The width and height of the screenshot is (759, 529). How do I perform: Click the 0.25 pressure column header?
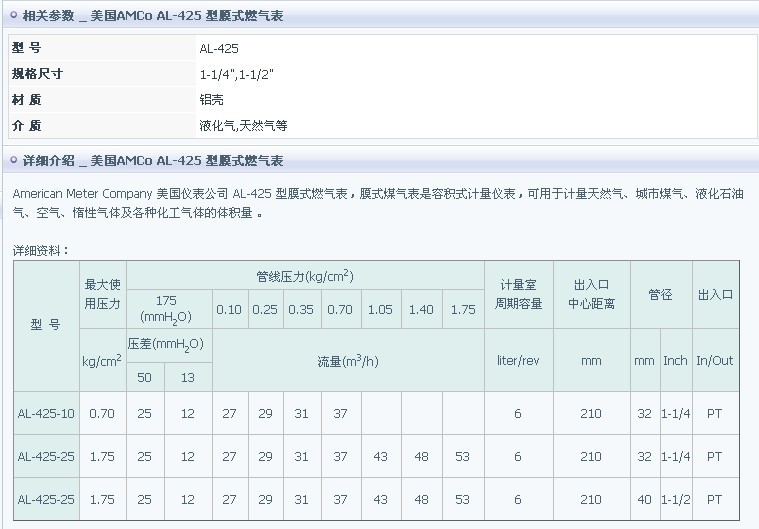coord(266,309)
